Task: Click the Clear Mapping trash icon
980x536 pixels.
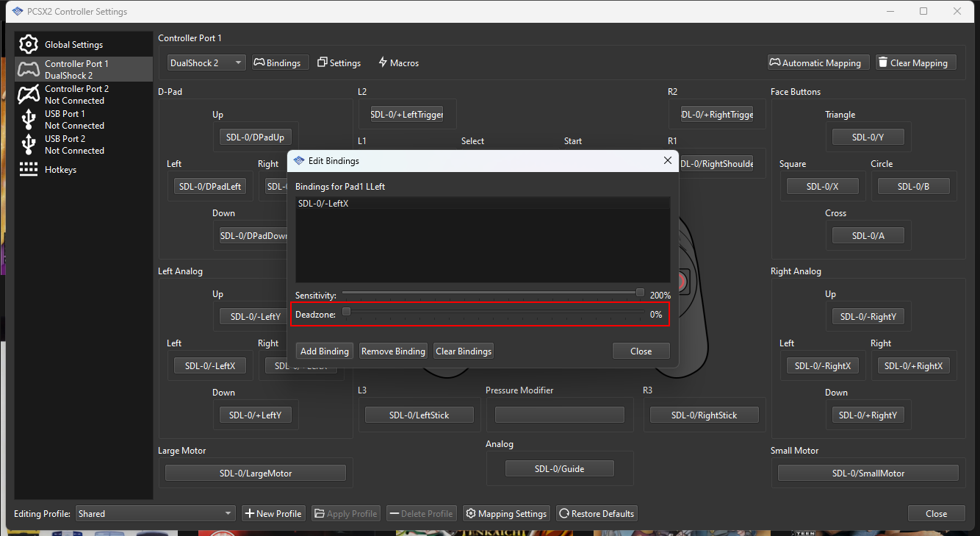Action: tap(882, 62)
